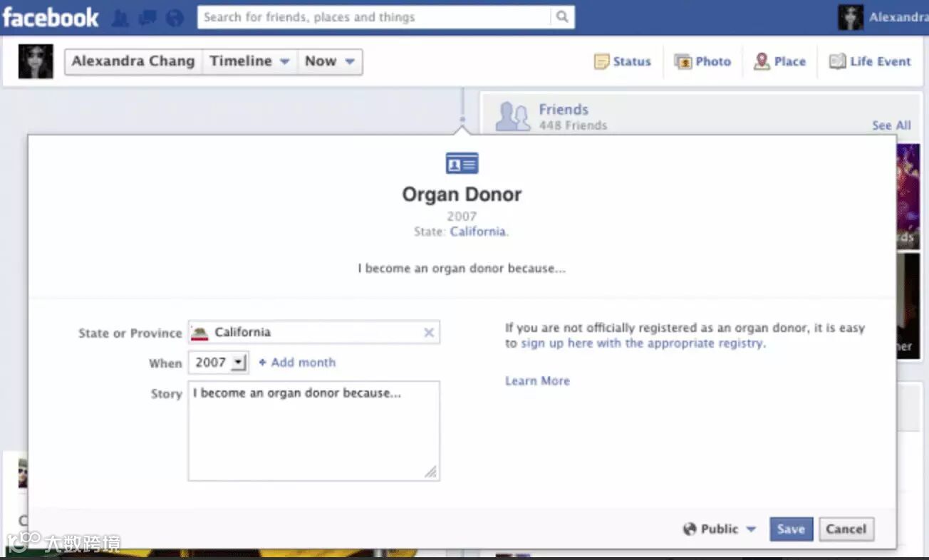Click the Story resize grip corner

click(431, 472)
